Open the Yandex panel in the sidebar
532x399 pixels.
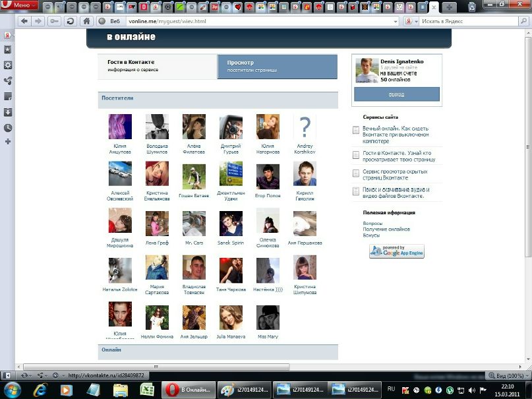pos(7,35)
